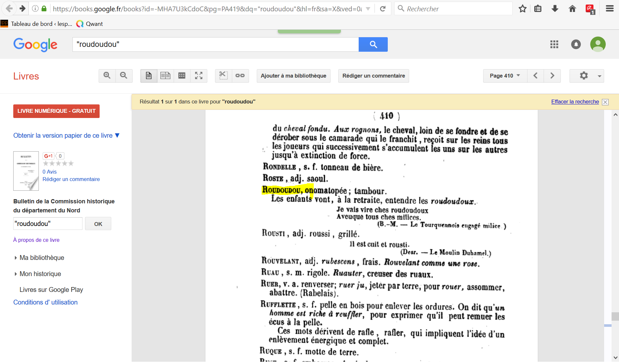The height and width of the screenshot is (364, 619).
Task: Open Google apps grid menu
Action: (554, 44)
